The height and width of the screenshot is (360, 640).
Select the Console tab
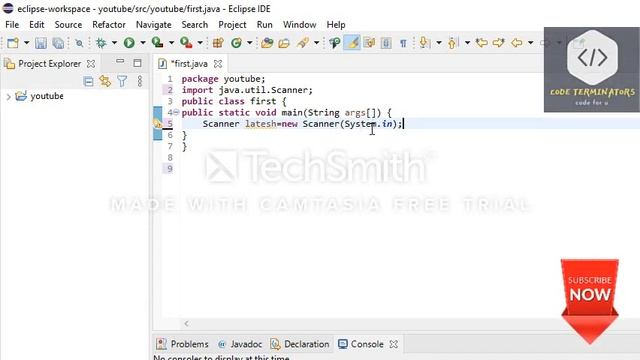362,344
